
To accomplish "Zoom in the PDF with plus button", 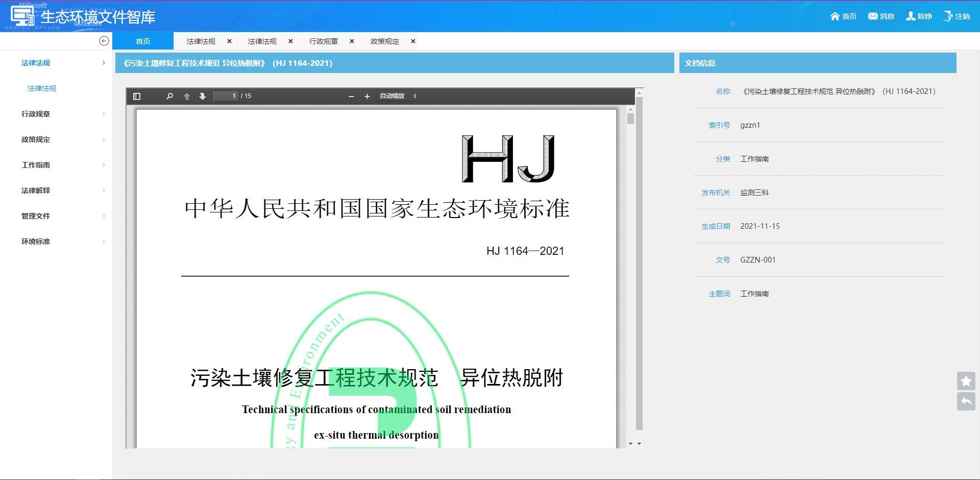I will point(367,97).
